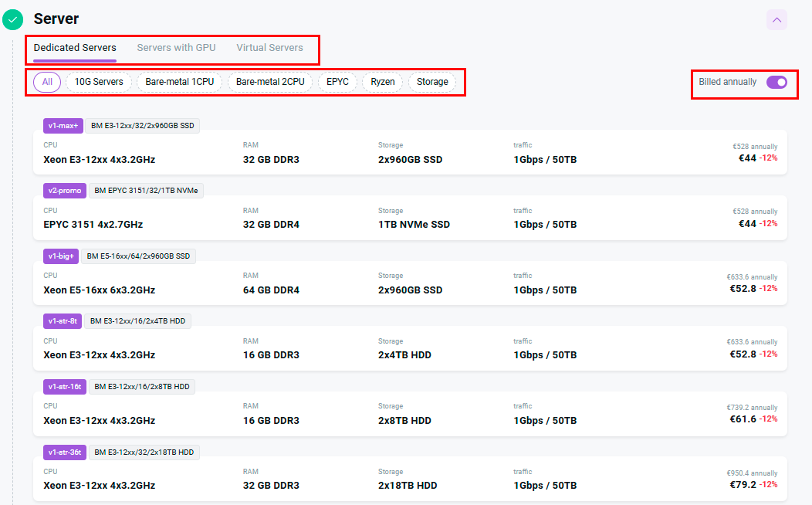
Task: Click the v1-str-8t purple tag
Action: coord(63,321)
